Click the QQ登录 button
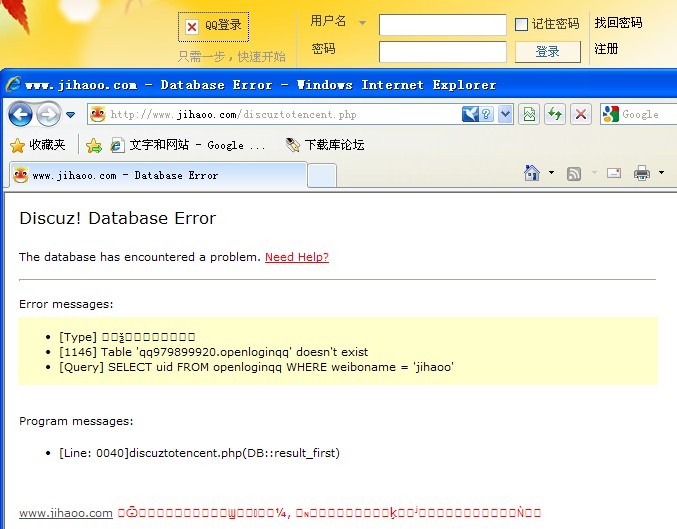Image resolution: width=677 pixels, height=529 pixels. pyautogui.click(x=213, y=27)
